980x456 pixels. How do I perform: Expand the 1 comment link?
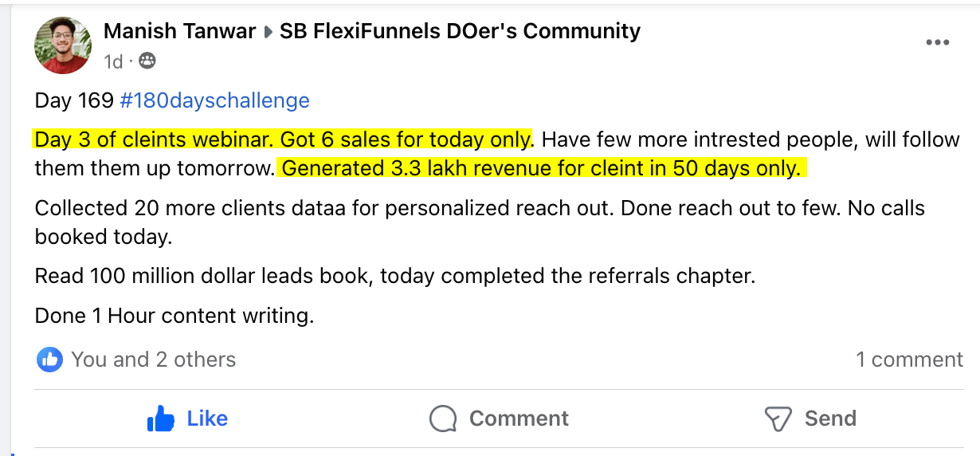pyautogui.click(x=909, y=360)
